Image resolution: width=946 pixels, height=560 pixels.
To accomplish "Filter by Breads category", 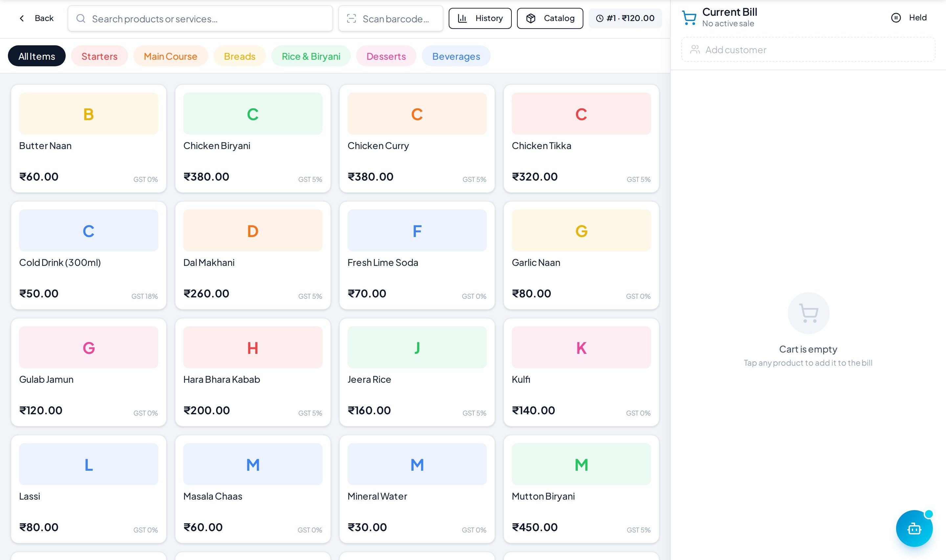I will pyautogui.click(x=240, y=56).
